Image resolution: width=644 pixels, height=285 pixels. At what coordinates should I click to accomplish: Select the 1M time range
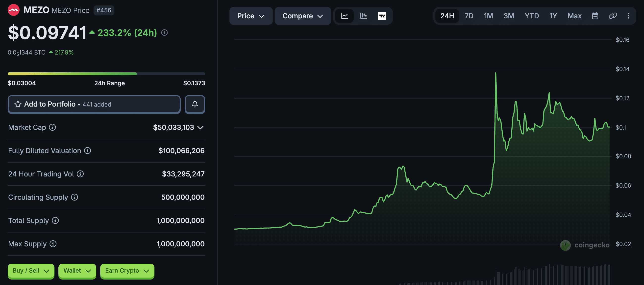(488, 16)
